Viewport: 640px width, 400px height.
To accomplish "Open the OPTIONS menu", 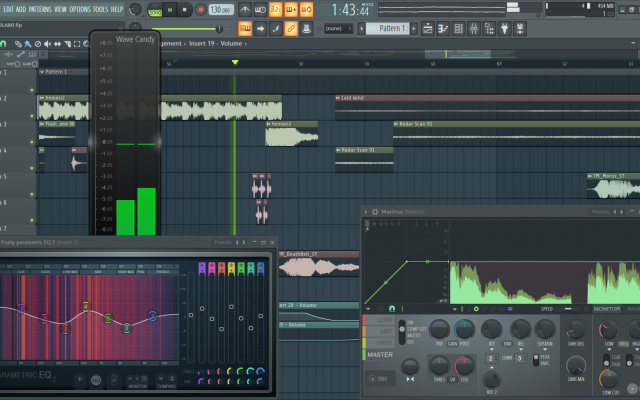I will [x=80, y=9].
